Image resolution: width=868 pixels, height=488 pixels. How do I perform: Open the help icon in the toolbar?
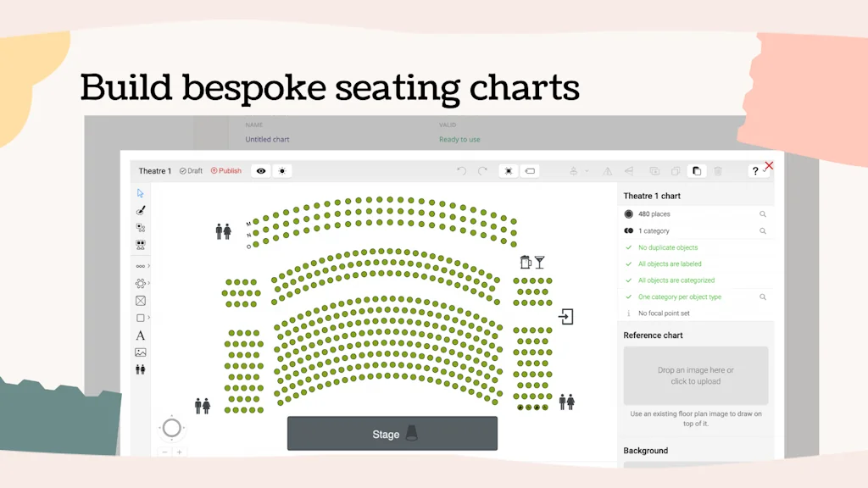(755, 170)
